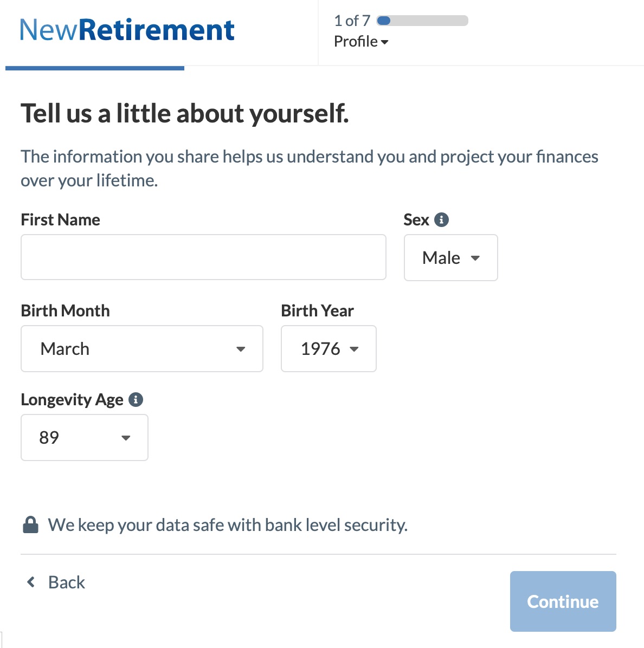Click the step progress bar

pyautogui.click(x=422, y=21)
